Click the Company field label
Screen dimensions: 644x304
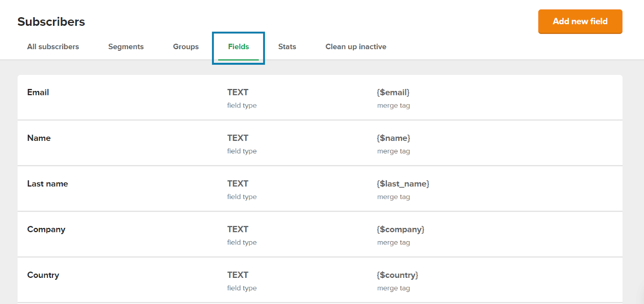click(46, 230)
